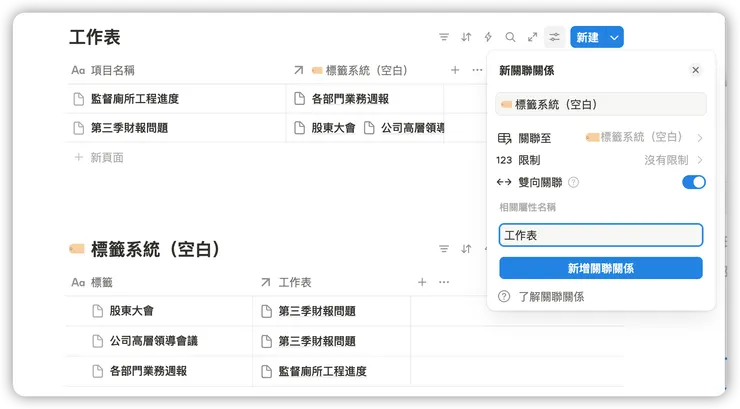Toggle 雙向關聯 switch off
The height and width of the screenshot is (409, 740).
(x=694, y=182)
